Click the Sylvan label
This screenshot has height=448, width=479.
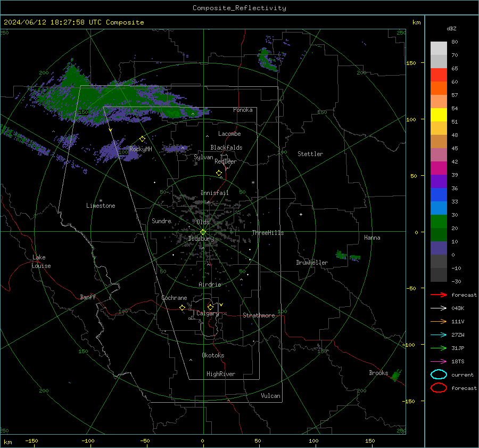tap(203, 157)
